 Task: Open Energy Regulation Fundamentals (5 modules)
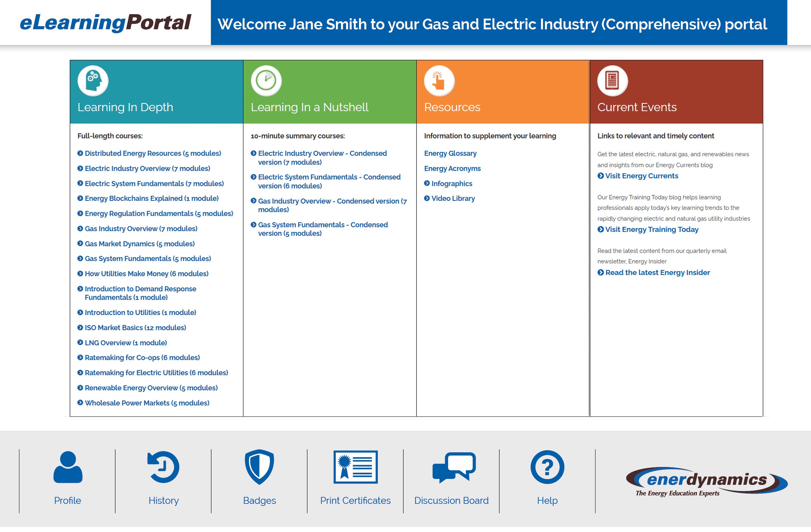(x=159, y=213)
